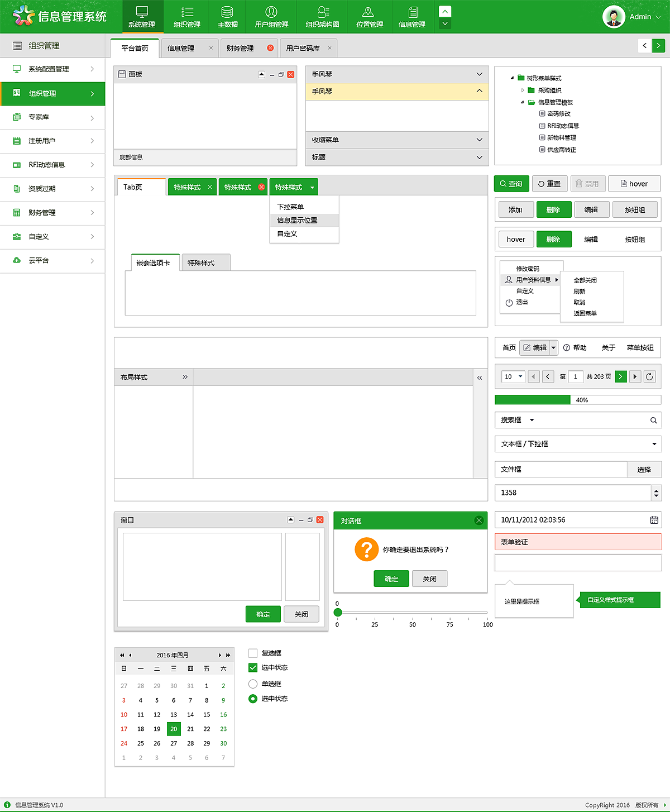Uncheck the 选中状态 checkbox
The height and width of the screenshot is (812, 670).
253,667
